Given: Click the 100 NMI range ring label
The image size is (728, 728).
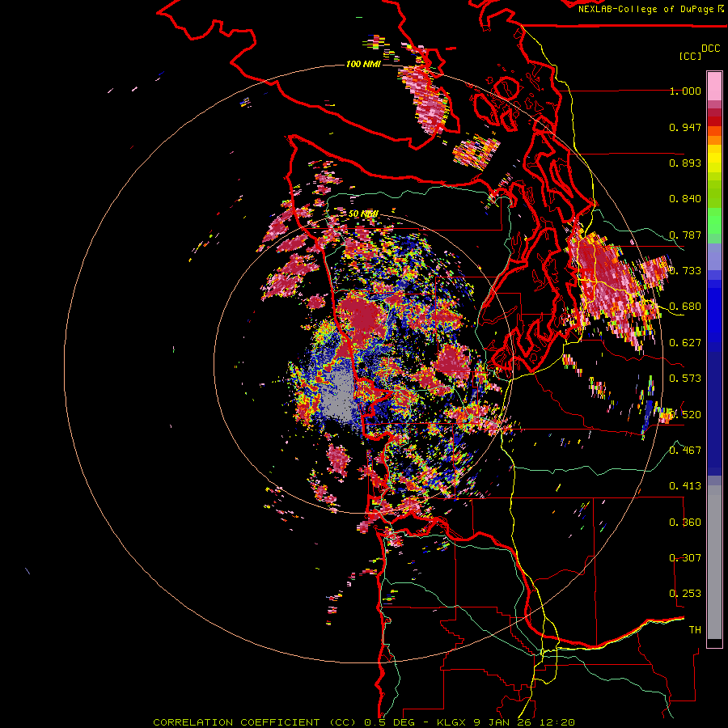Looking at the screenshot, I should [x=363, y=64].
